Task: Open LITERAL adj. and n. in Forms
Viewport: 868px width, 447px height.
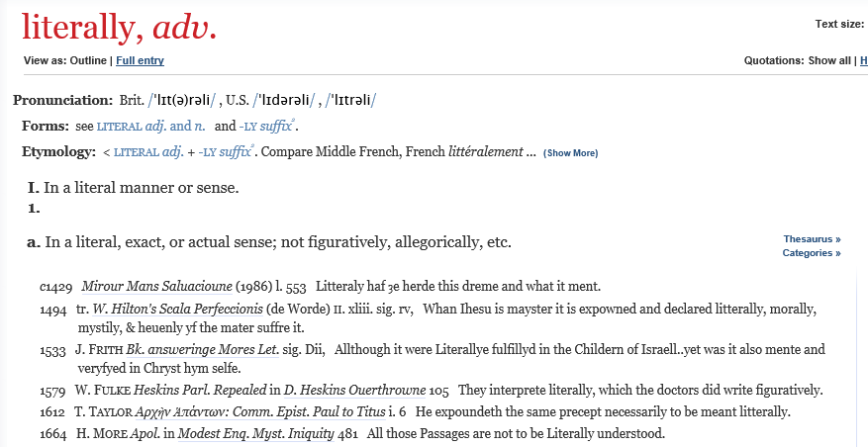Action: coord(150,127)
